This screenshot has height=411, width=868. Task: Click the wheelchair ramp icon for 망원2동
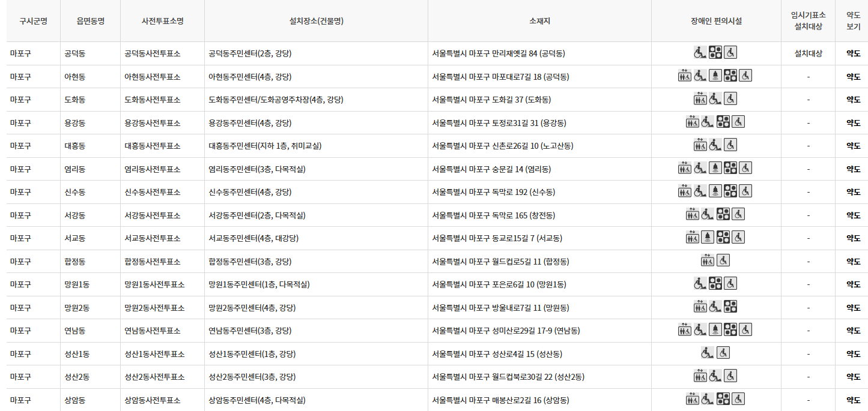[715, 307]
